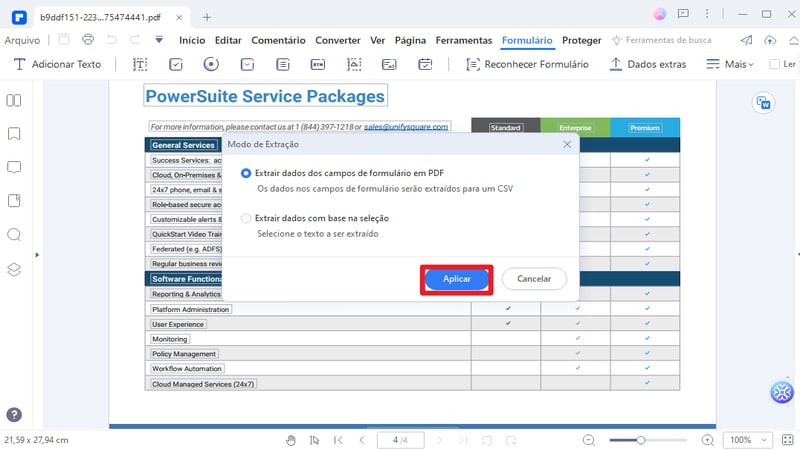The image size is (800, 450).
Task: Switch to the Comentário tab
Action: click(x=278, y=40)
